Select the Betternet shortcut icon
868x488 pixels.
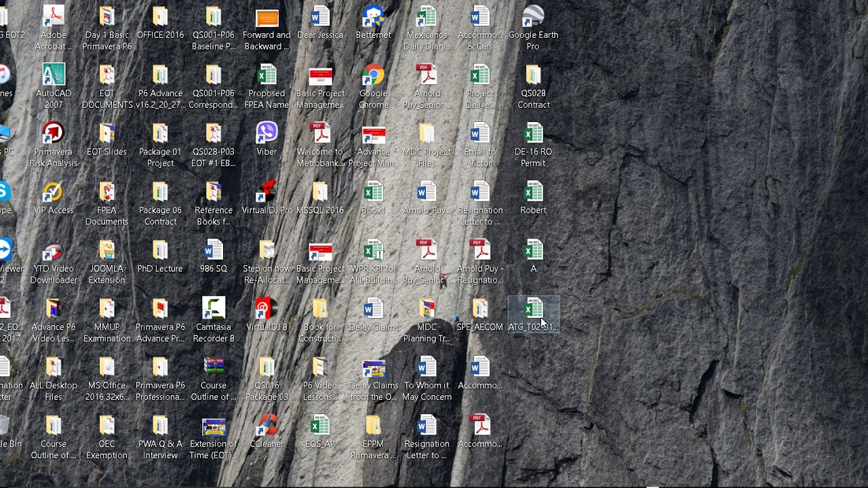[374, 16]
